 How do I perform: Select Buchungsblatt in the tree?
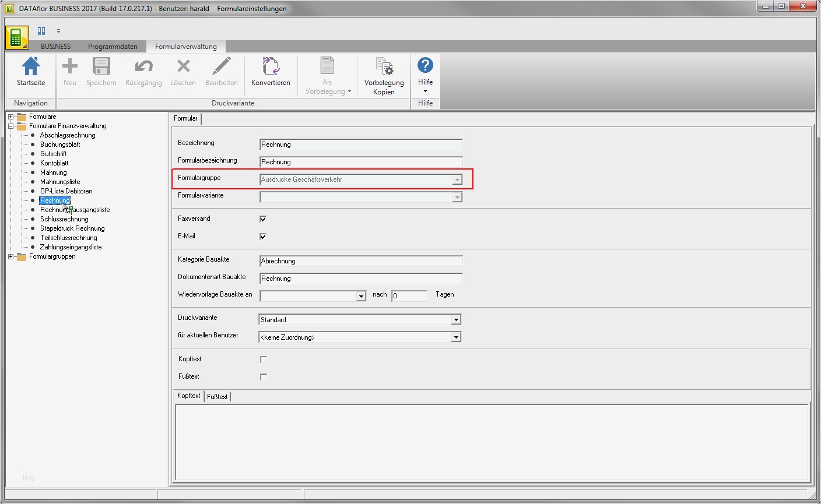click(60, 144)
